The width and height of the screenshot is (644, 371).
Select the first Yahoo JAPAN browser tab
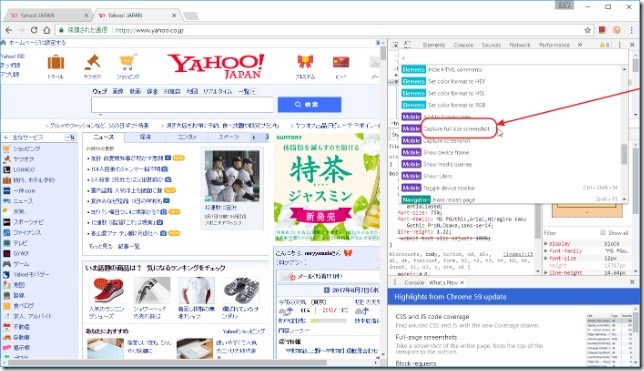click(48, 15)
